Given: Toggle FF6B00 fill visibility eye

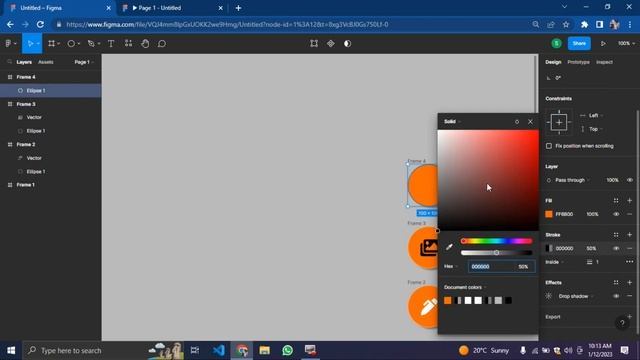Looking at the screenshot, I should 616,214.
